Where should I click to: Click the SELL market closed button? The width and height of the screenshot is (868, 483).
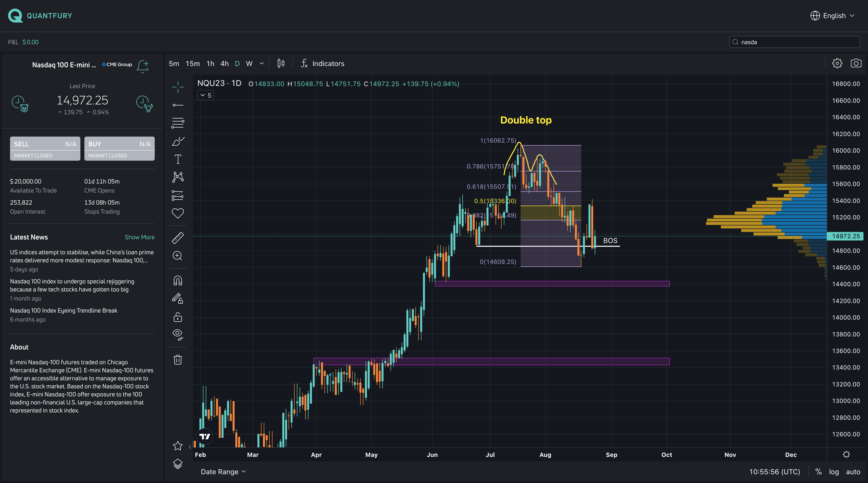(45, 148)
